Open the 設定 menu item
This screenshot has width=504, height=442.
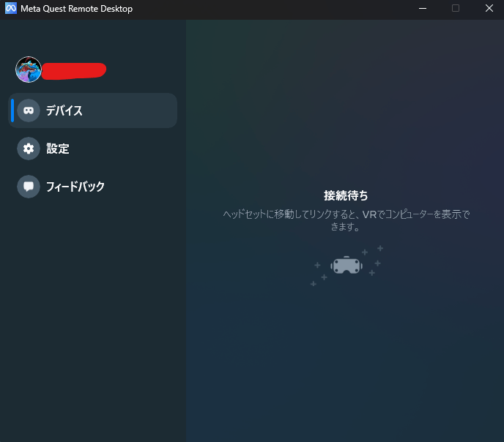click(x=92, y=149)
